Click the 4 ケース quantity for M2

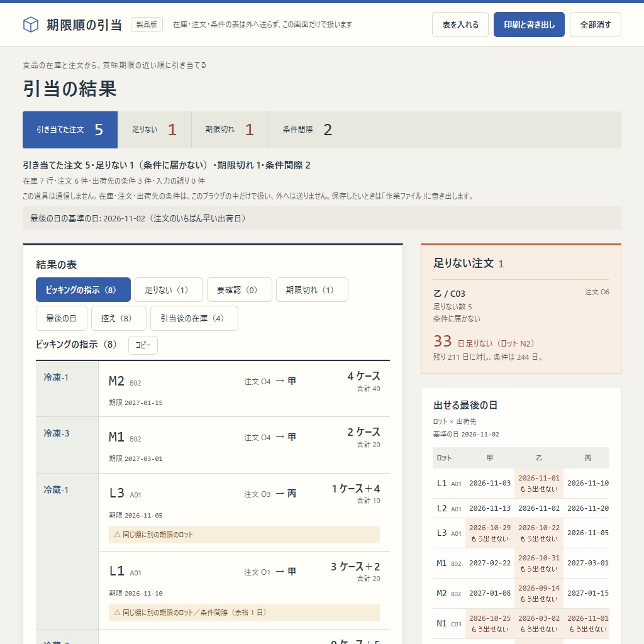[x=364, y=376]
